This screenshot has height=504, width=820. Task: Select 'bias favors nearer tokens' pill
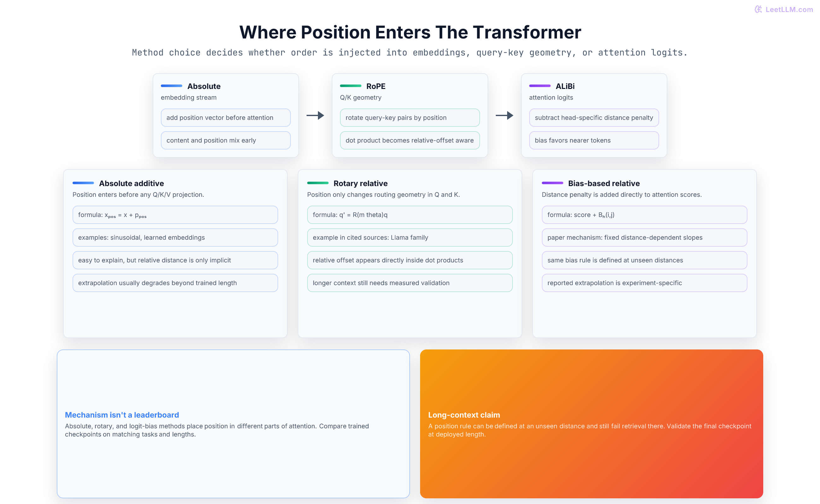[594, 140]
